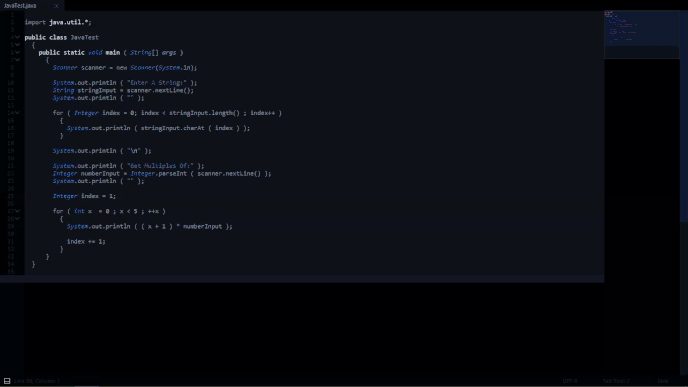The image size is (688, 387).
Task: Place cursor in "Enter A String:" text
Action: click(x=157, y=82)
